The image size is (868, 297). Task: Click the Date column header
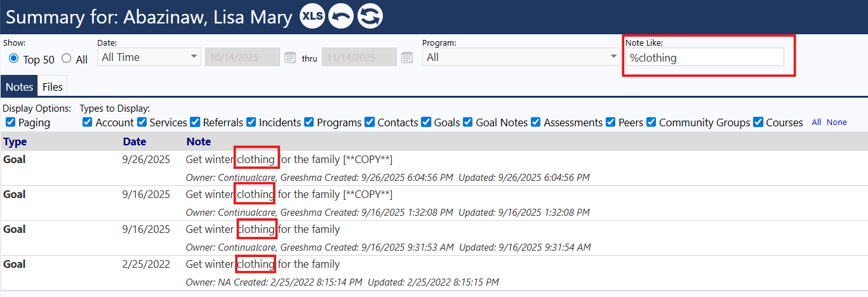coord(135,142)
